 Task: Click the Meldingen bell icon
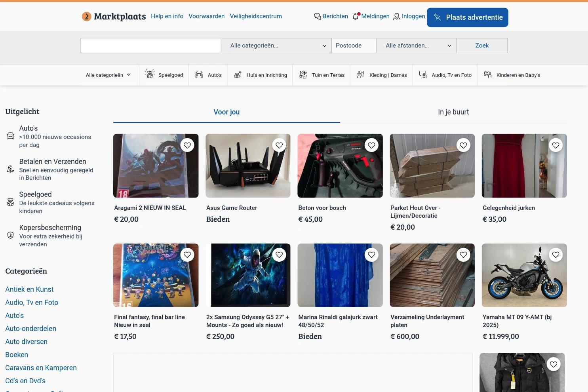(356, 17)
